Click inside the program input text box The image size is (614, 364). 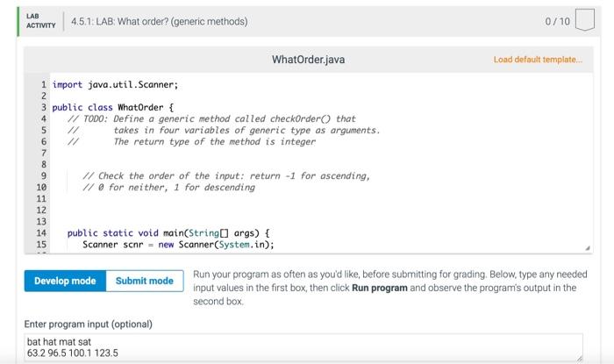pos(303,347)
